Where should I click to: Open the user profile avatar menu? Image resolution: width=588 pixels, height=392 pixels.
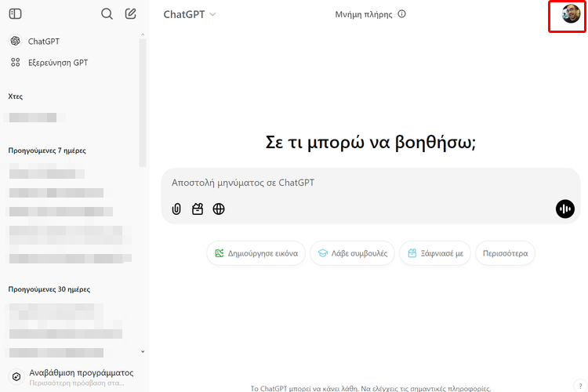(571, 14)
